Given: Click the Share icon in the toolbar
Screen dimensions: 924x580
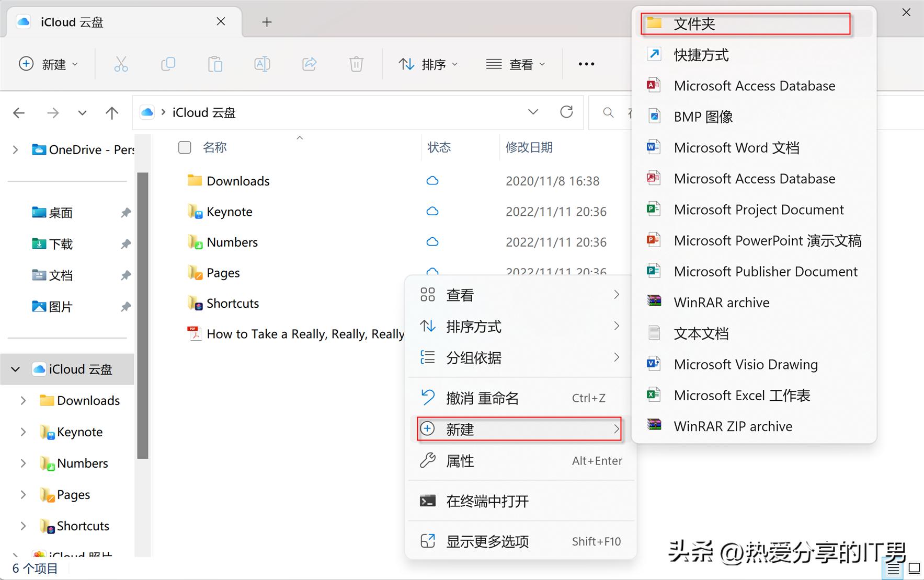Looking at the screenshot, I should [x=309, y=64].
